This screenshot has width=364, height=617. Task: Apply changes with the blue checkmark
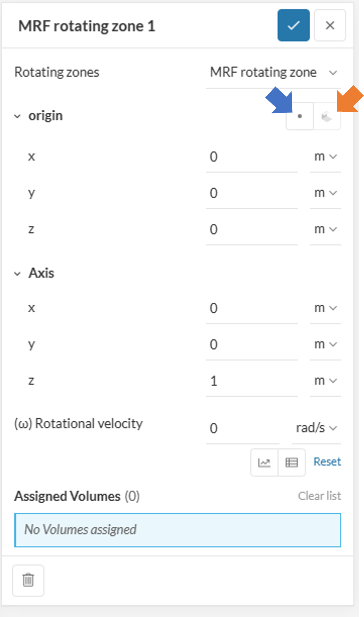pos(293,26)
